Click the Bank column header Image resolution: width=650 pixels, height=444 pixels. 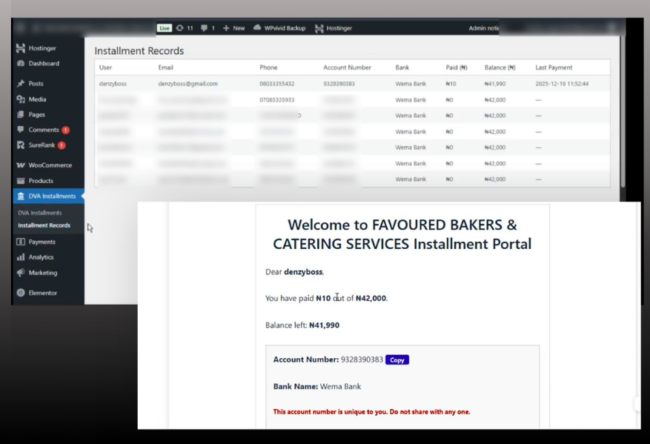402,68
